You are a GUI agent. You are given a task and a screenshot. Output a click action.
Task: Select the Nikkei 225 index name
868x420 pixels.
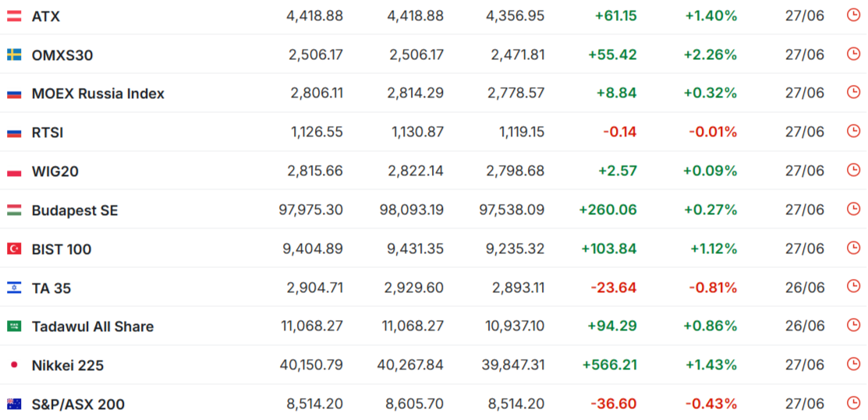(x=68, y=365)
